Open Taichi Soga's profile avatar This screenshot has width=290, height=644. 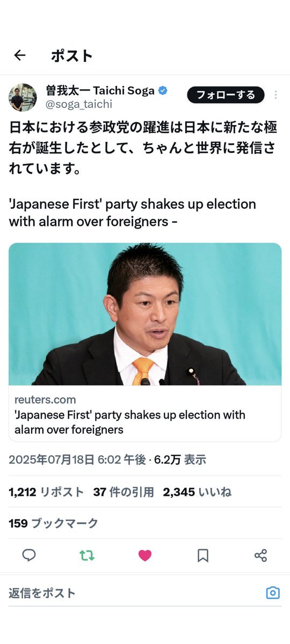(x=23, y=97)
